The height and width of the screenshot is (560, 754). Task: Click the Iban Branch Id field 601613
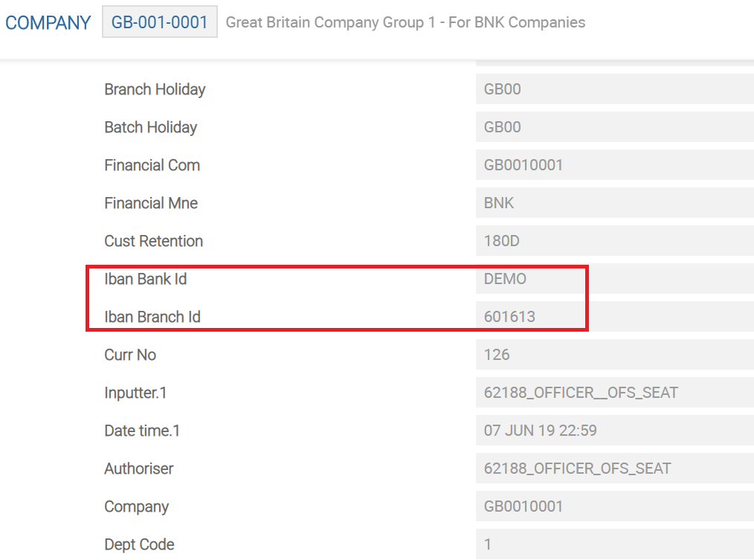tap(614, 317)
